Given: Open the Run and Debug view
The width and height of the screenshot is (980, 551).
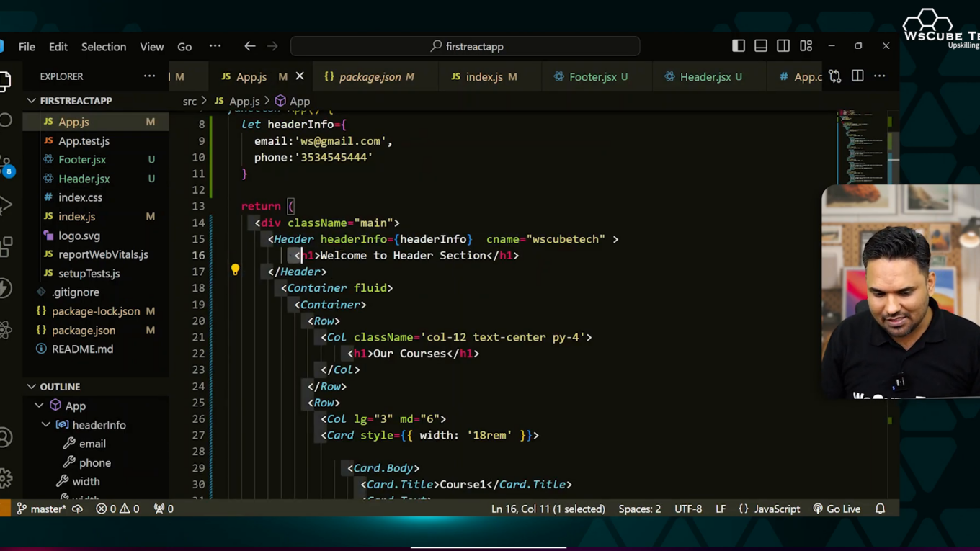Looking at the screenshot, I should (6, 205).
